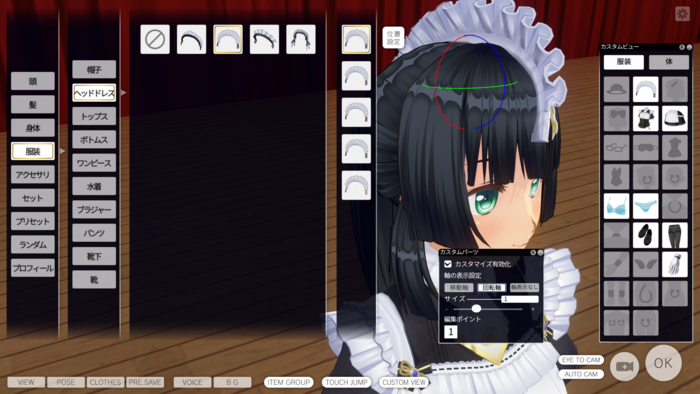This screenshot has height=394, width=700.
Task: Choose the headdress with hanging black ribbons
Action: coord(301,39)
